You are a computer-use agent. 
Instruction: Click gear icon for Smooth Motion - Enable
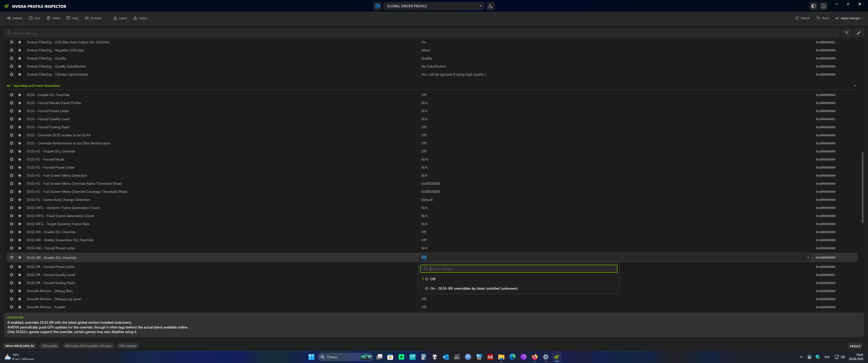click(x=11, y=307)
